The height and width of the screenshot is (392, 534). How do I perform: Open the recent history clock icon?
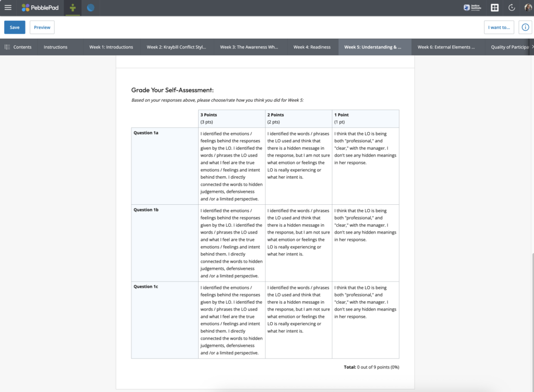click(512, 7)
